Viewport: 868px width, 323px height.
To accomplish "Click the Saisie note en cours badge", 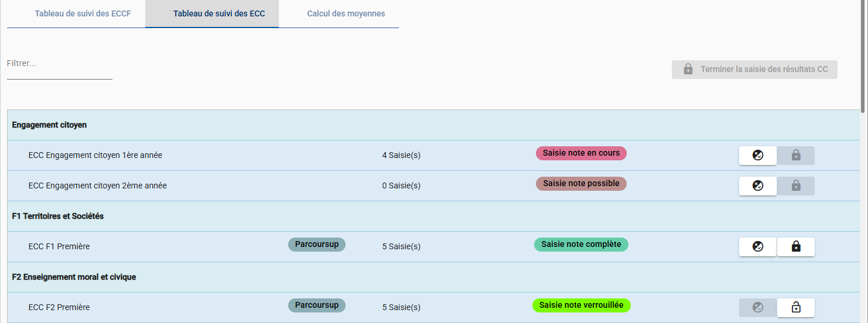I will click(581, 153).
